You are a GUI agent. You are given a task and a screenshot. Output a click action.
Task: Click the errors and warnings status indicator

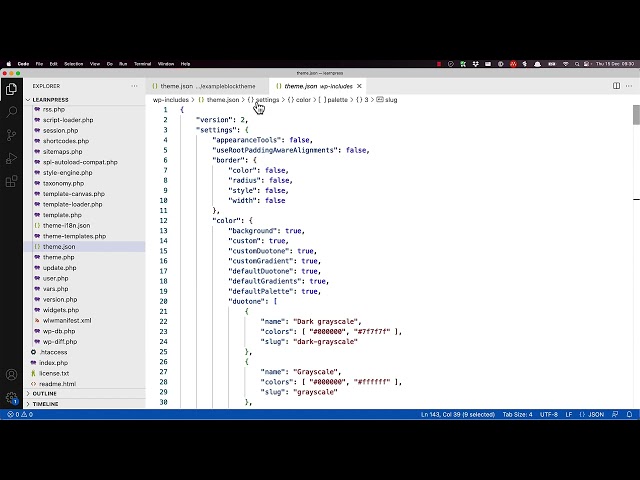click(20, 414)
